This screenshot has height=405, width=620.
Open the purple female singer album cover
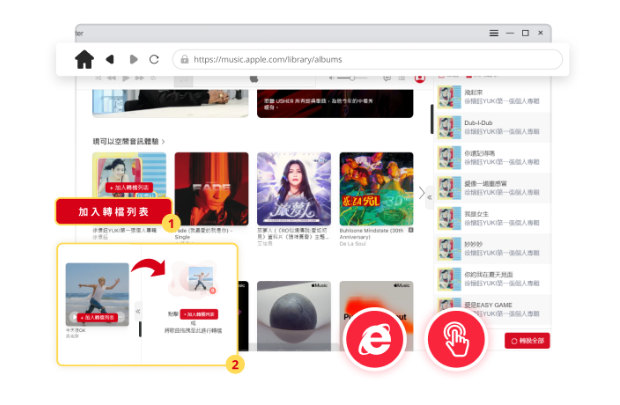pyautogui.click(x=294, y=189)
